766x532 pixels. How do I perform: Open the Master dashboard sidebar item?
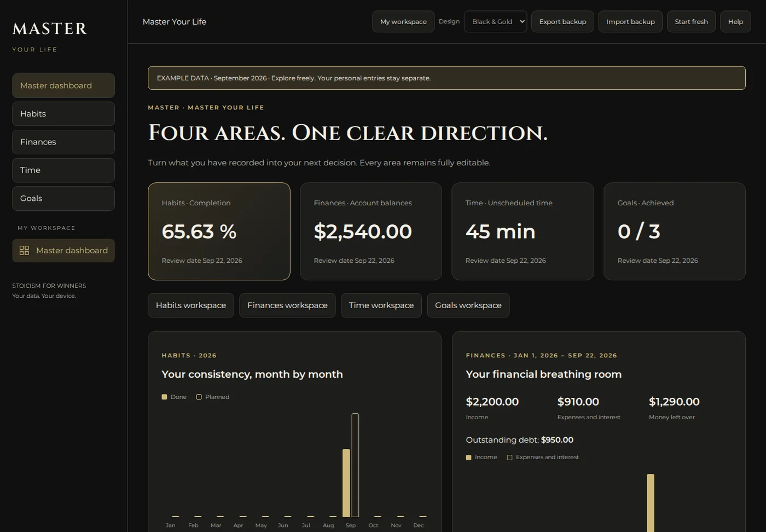[63, 85]
